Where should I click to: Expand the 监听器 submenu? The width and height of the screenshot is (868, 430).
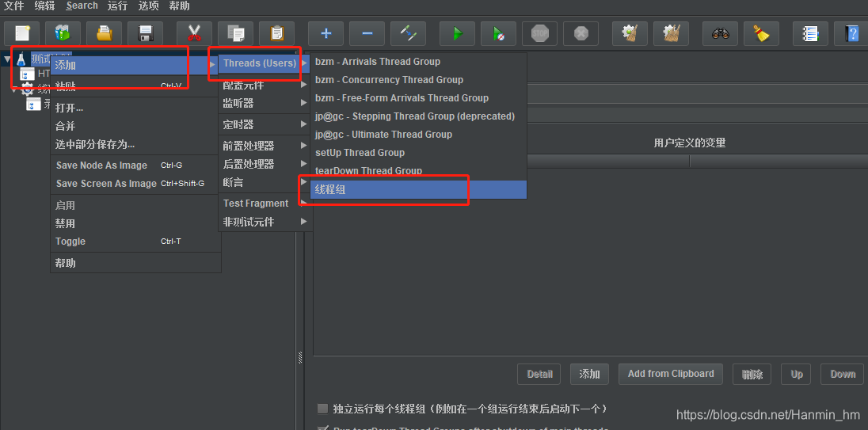[265, 103]
